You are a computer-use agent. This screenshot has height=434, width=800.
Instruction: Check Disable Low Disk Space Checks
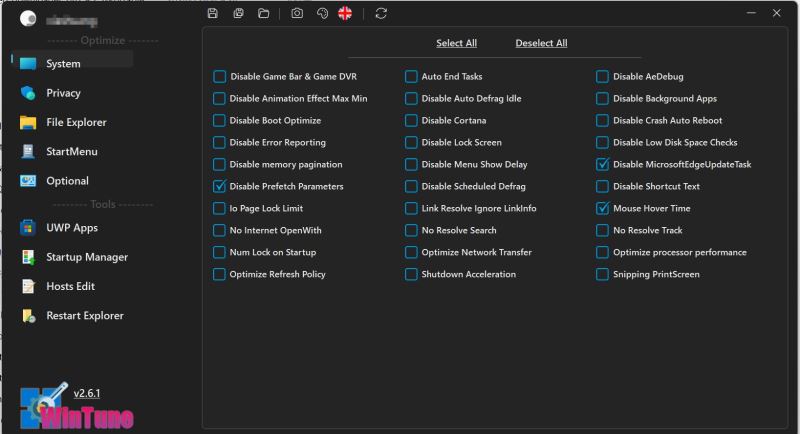tap(603, 142)
